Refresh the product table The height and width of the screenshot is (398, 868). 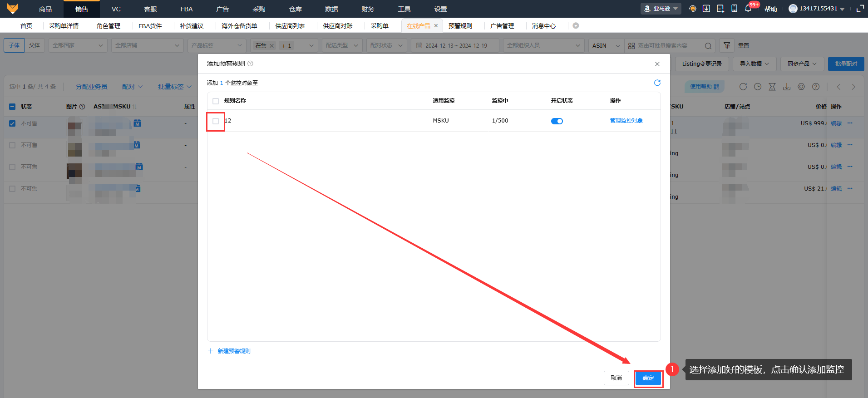tap(743, 87)
